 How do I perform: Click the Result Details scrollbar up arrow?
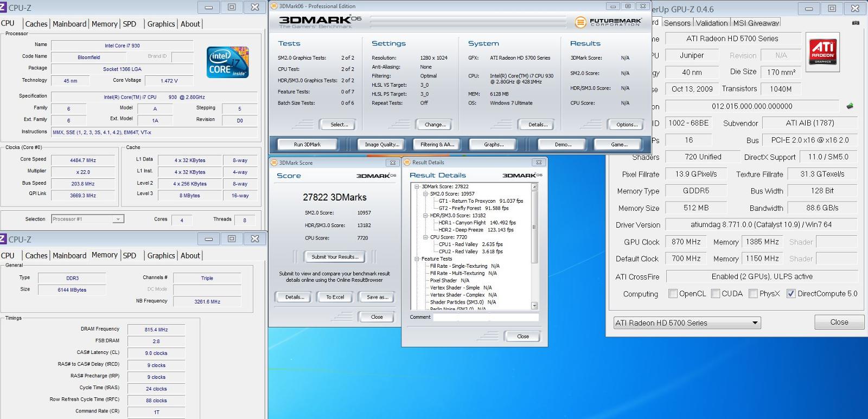pyautogui.click(x=534, y=187)
